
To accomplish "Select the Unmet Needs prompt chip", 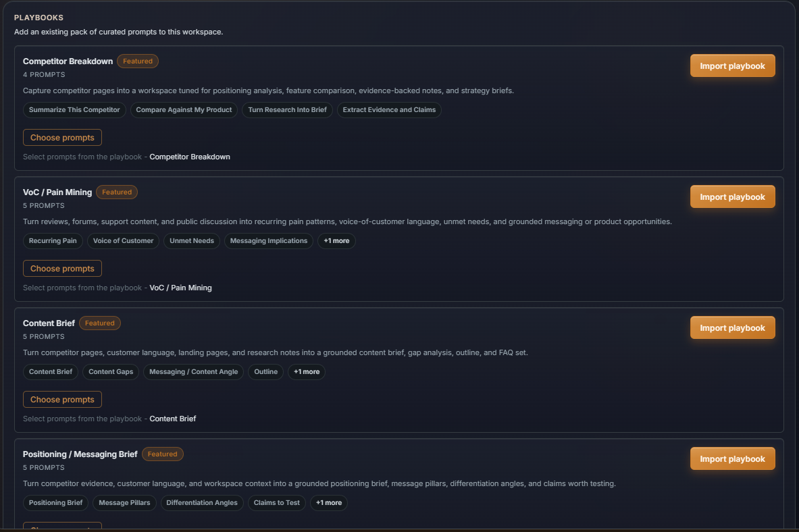I will point(192,240).
